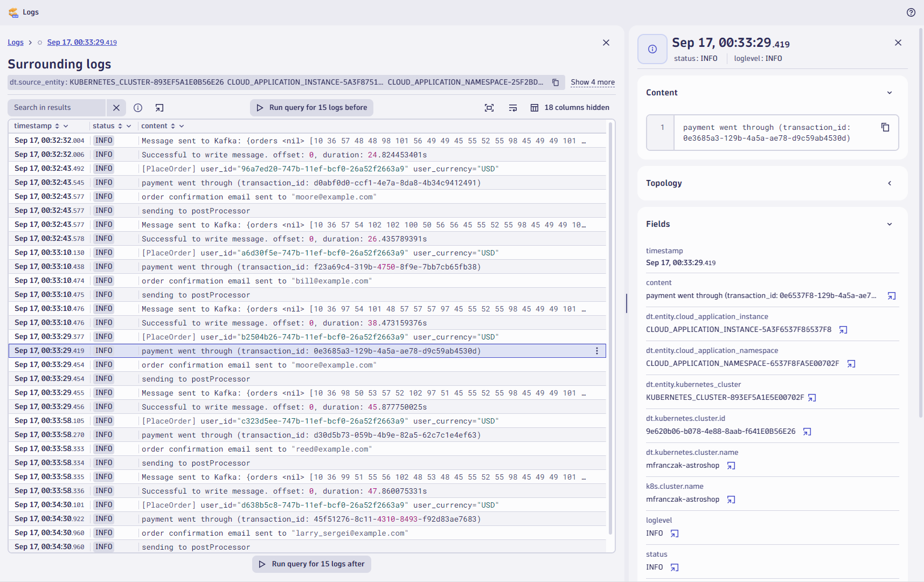Image resolution: width=924 pixels, height=582 pixels.
Task: Open the three-dot menu on the selected log row
Action: click(596, 350)
